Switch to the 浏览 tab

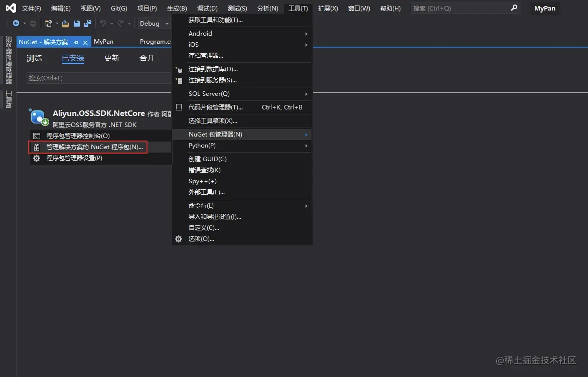(34, 58)
